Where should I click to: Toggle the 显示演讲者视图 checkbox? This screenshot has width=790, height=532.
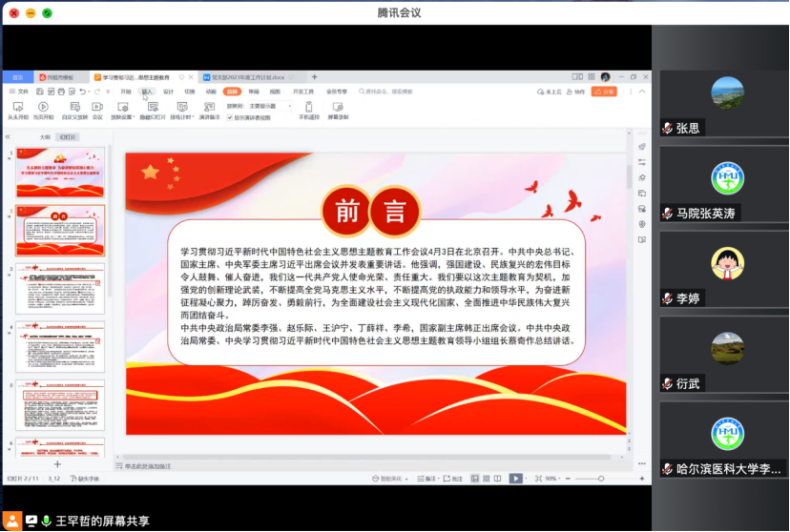(x=230, y=118)
